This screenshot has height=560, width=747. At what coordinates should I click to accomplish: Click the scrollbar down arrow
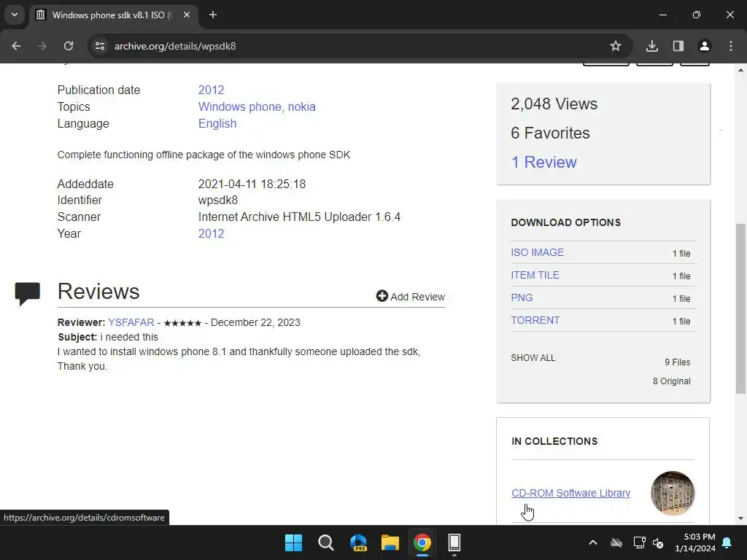(740, 518)
